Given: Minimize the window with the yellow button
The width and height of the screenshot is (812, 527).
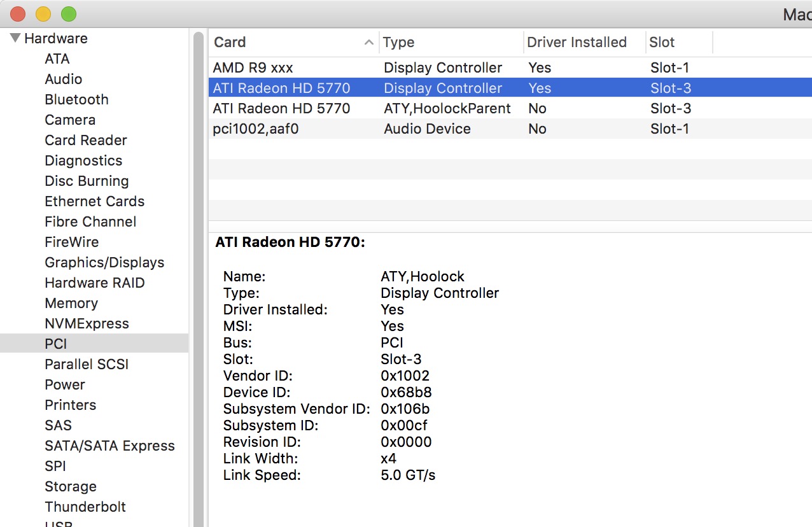Looking at the screenshot, I should (43, 13).
